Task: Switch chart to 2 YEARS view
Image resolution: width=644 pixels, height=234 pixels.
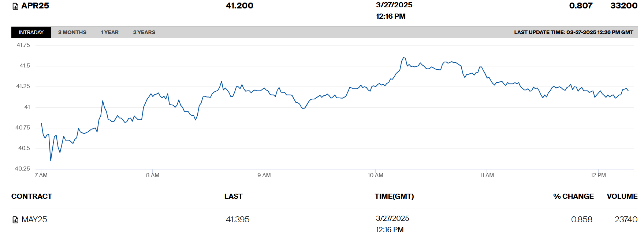Action: (x=144, y=32)
